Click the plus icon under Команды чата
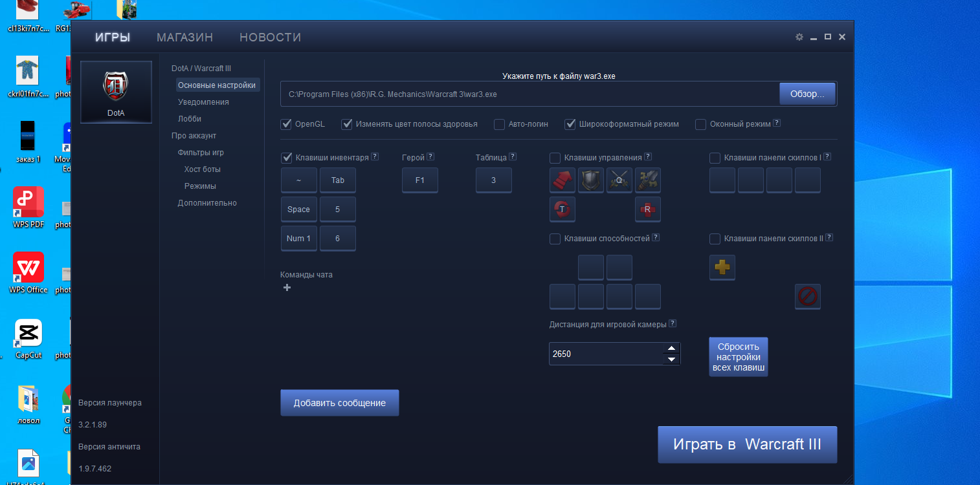This screenshot has width=980, height=485. coord(287,288)
